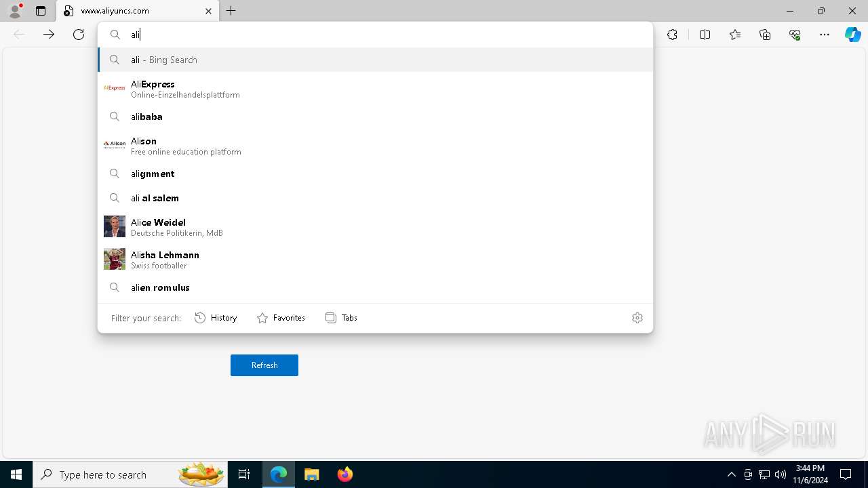The width and height of the screenshot is (868, 488).
Task: Click the Alison logo icon
Action: pyautogui.click(x=115, y=144)
